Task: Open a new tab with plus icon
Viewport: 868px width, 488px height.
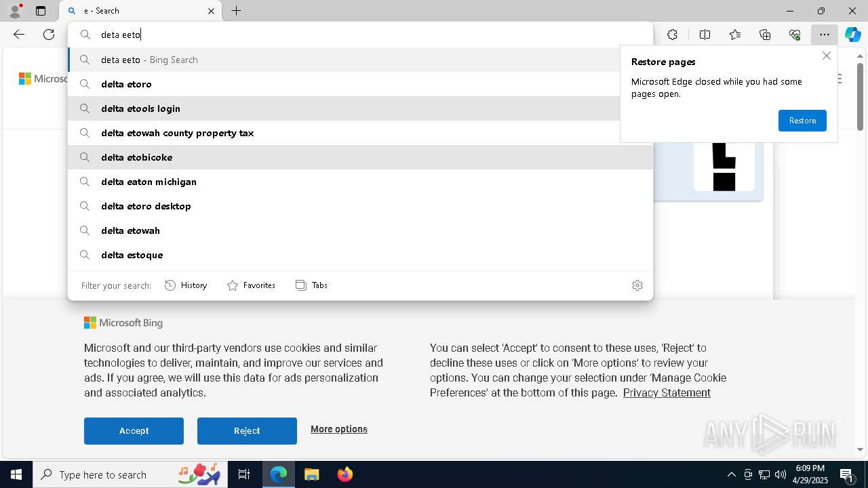Action: [236, 11]
